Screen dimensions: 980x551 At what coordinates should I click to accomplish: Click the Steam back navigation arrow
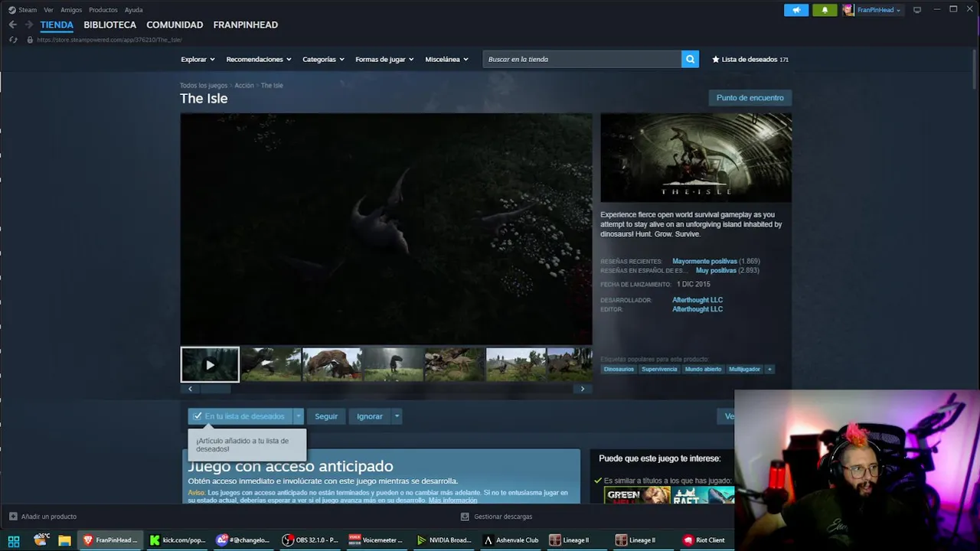coord(12,24)
